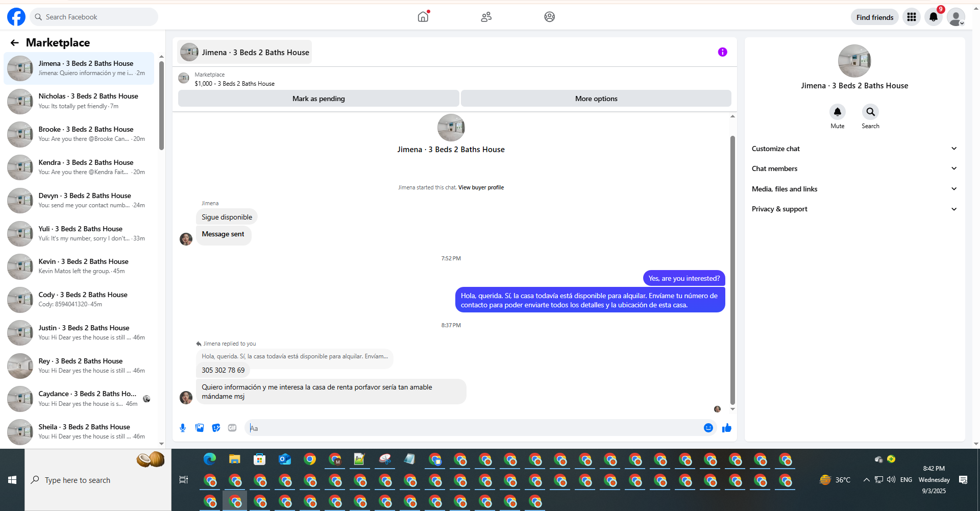This screenshot has height=511, width=980.
Task: Open Jimena chat header title button
Action: 245,52
